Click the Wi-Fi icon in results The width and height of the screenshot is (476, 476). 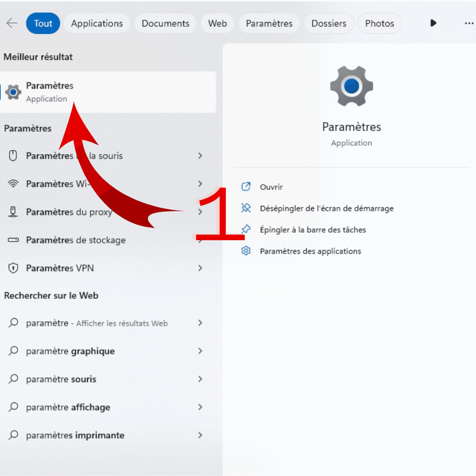pyautogui.click(x=13, y=184)
